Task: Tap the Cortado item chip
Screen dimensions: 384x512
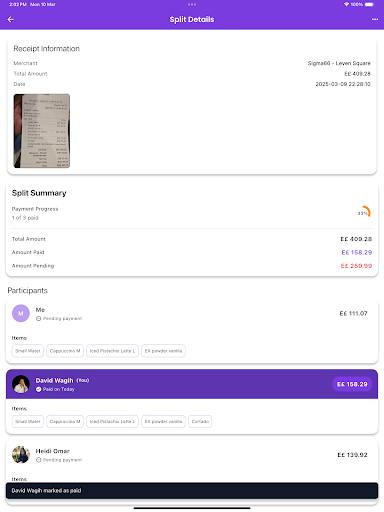Action: click(200, 422)
